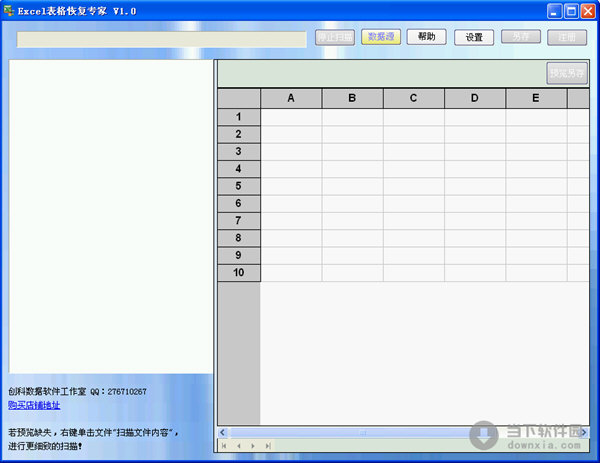Open the 购买店铺地址 purchase link
This screenshot has width=600, height=463.
[x=34, y=405]
